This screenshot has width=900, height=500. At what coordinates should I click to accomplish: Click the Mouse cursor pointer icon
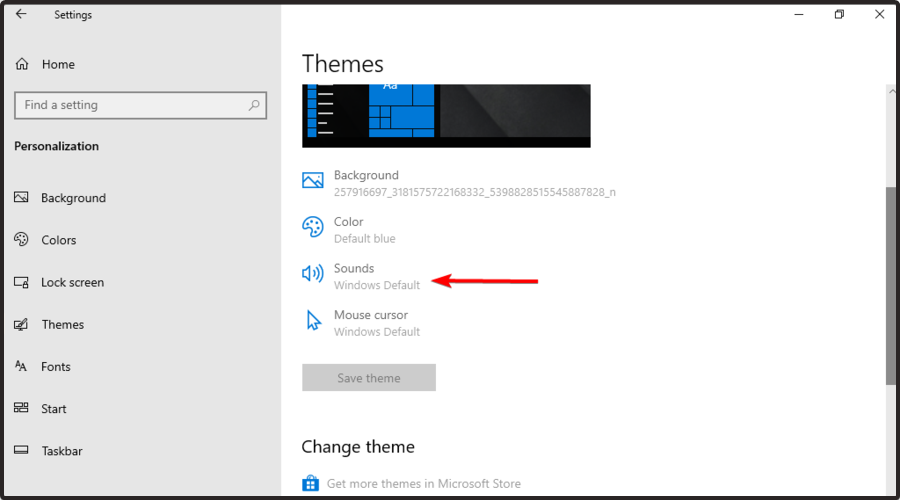point(313,320)
